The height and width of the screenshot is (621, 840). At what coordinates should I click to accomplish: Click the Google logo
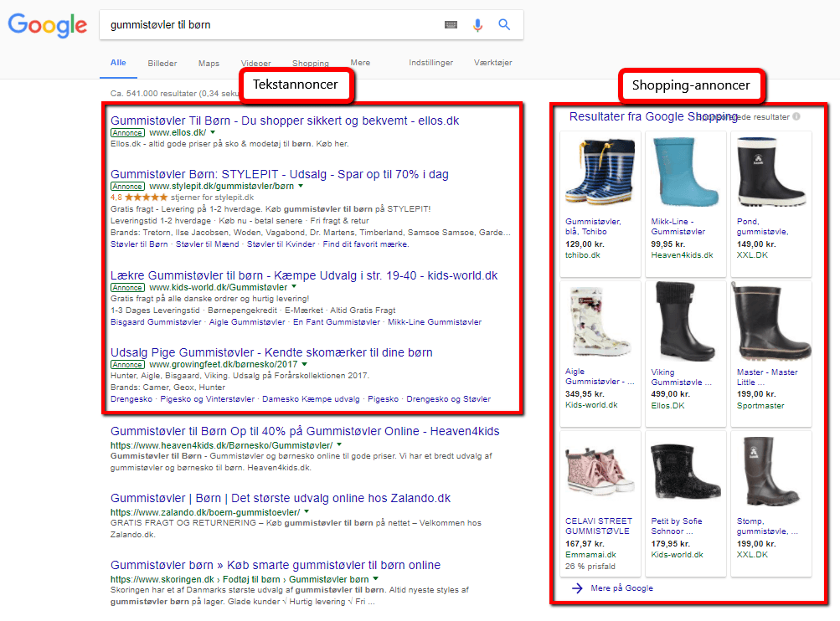47,24
